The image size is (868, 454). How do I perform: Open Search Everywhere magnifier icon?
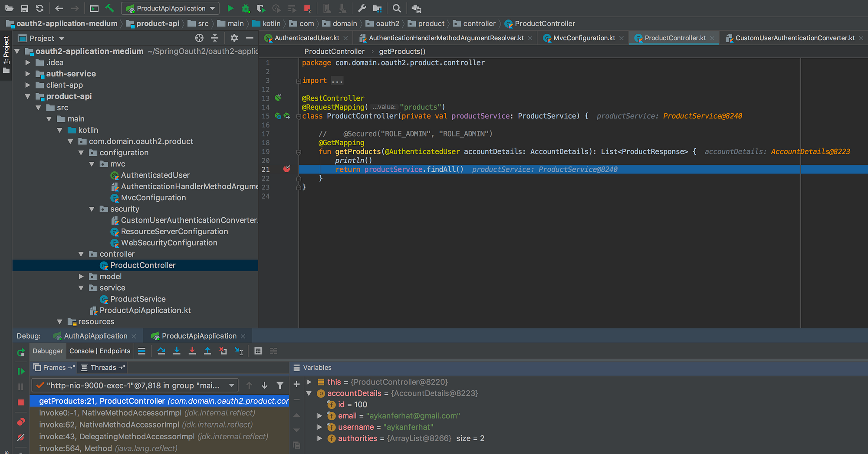click(396, 8)
